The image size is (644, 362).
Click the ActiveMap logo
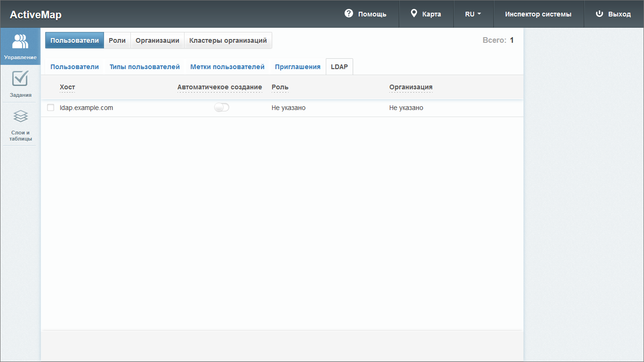click(36, 15)
